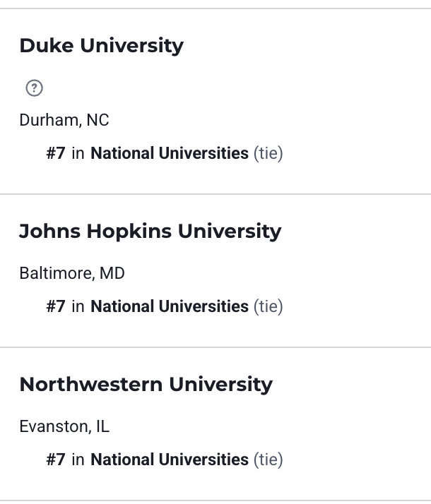Click the #7 rank number for Northwestern

pyautogui.click(x=56, y=460)
